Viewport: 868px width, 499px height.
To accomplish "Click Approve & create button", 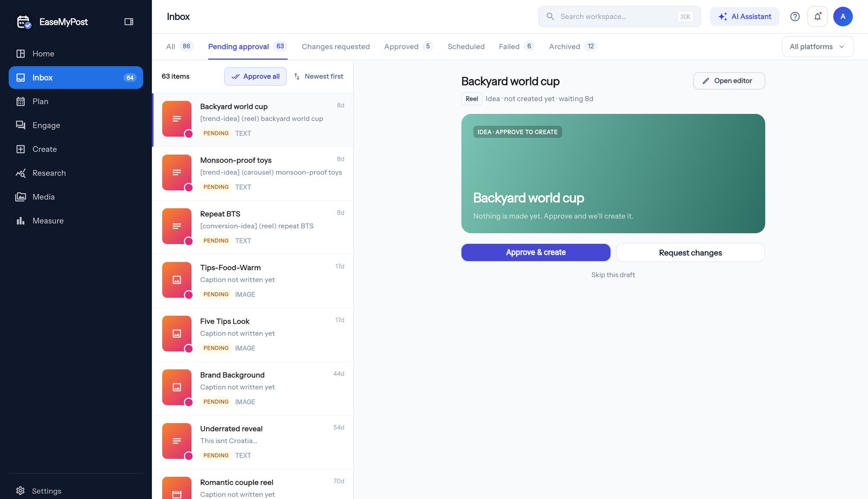I will [x=535, y=252].
